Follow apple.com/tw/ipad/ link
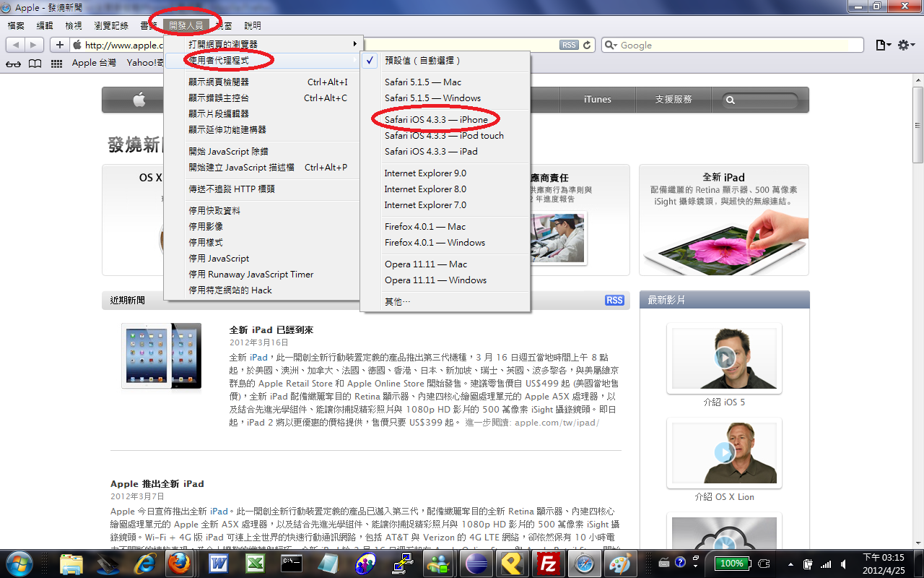Screen dimensions: 924x578 tap(557, 422)
